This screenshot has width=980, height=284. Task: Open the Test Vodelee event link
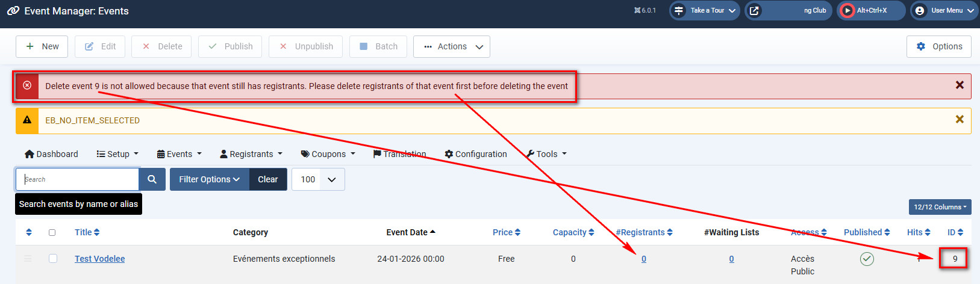(x=99, y=259)
